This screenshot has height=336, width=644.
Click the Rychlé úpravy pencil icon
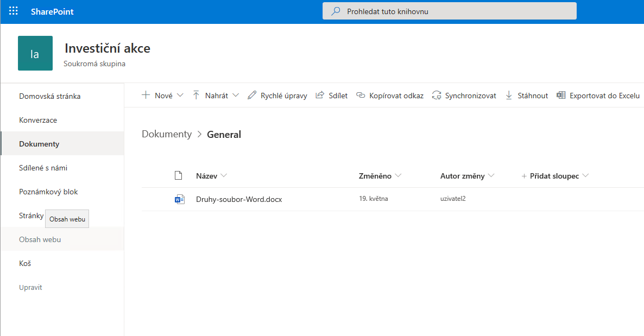tap(252, 96)
